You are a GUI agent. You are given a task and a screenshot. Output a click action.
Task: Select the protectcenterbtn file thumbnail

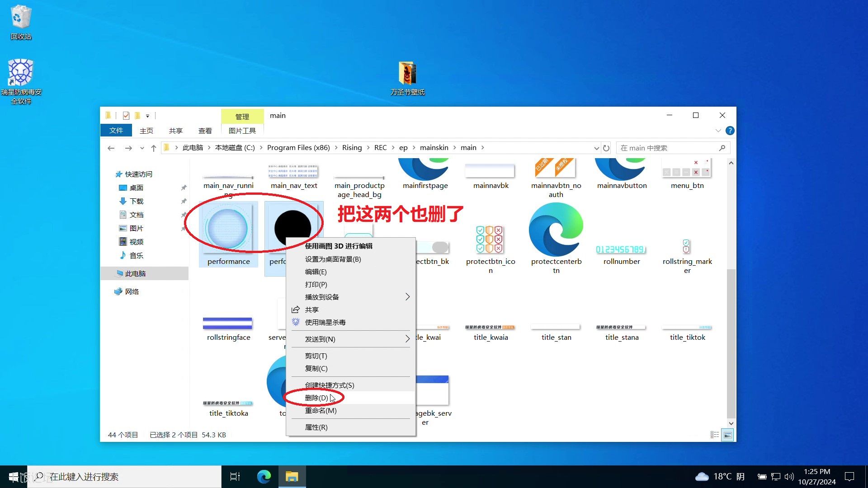(x=556, y=239)
